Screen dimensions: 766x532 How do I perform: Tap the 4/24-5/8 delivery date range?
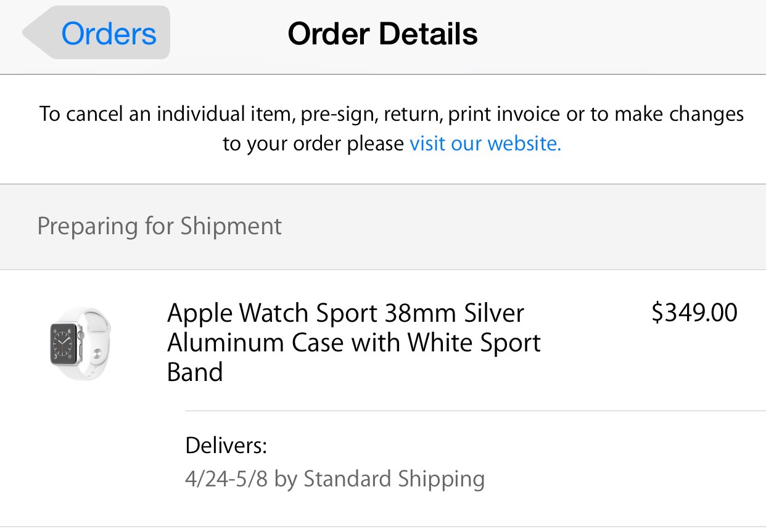pyautogui.click(x=226, y=479)
